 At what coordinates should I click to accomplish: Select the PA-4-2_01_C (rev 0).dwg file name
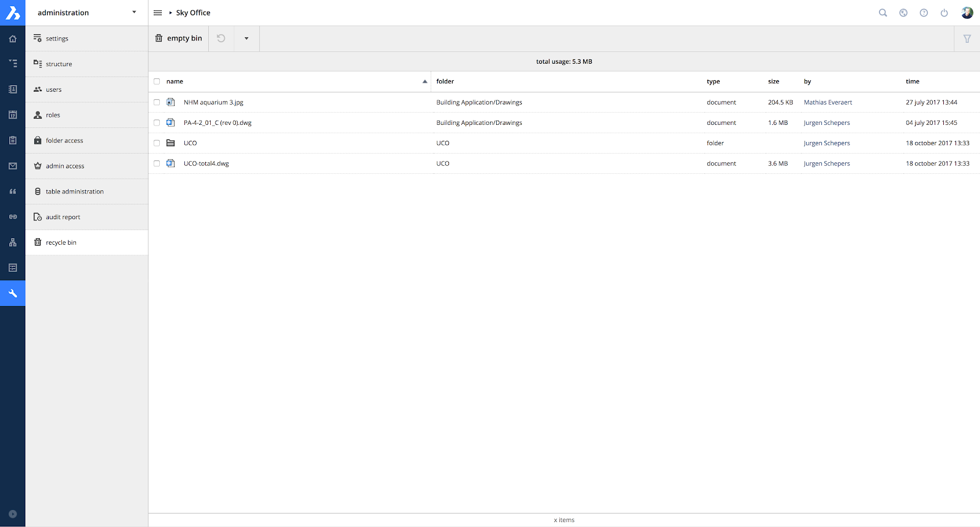pos(217,122)
